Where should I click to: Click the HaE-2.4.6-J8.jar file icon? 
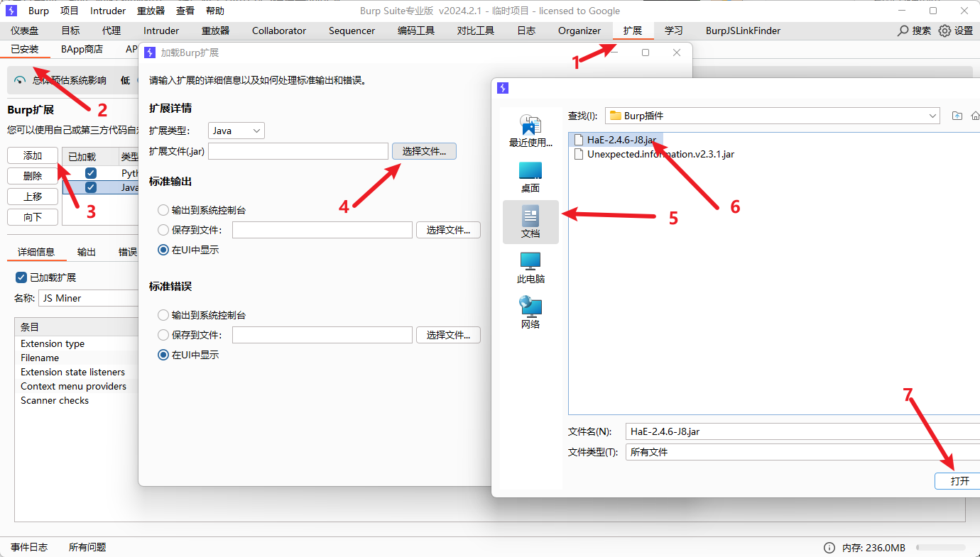tap(579, 140)
